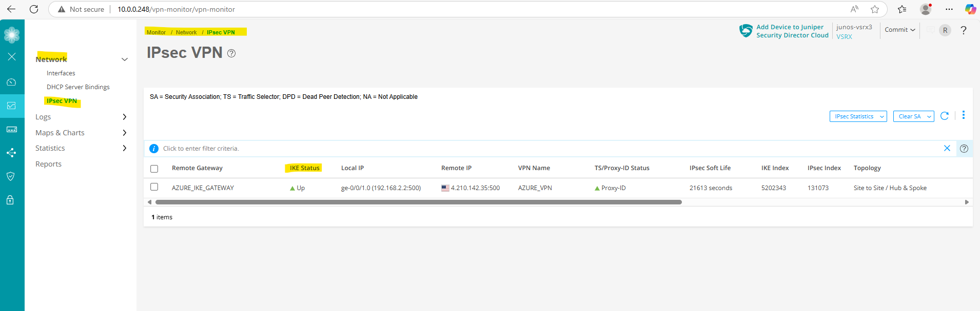Open the Commit dropdown
The image size is (980, 311).
pos(900,30)
